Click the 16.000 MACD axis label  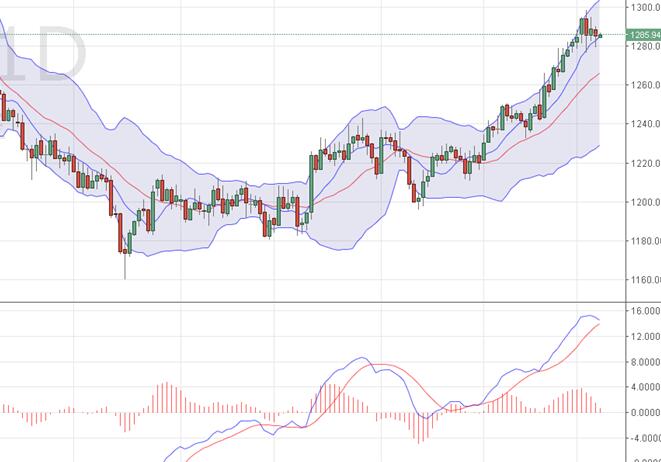(x=644, y=311)
